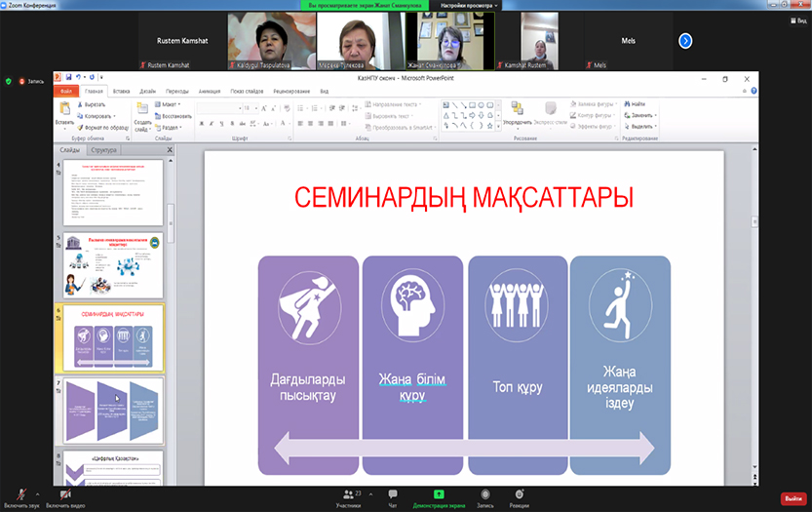This screenshot has height=512, width=812.
Task: Open Реакции reactions menu
Action: click(x=519, y=494)
